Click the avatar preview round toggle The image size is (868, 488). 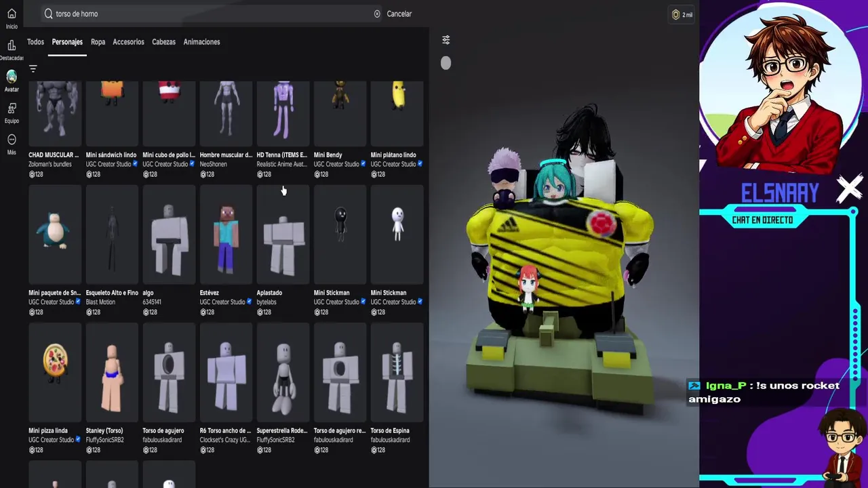pyautogui.click(x=446, y=63)
